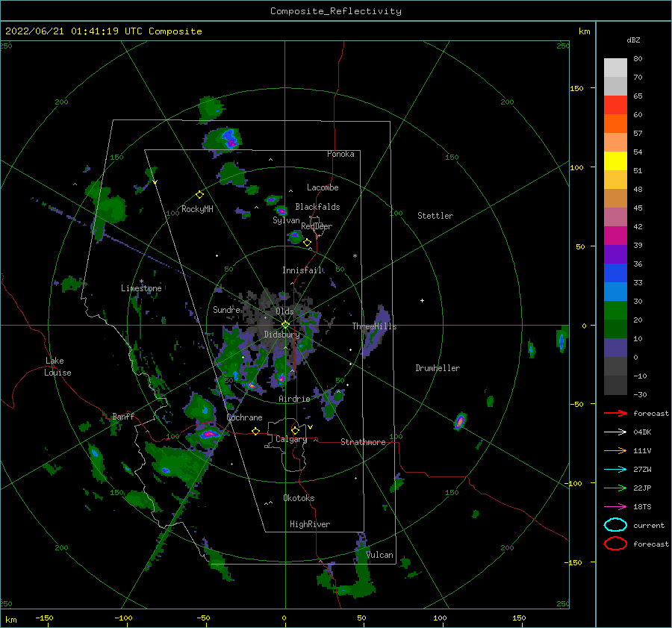Click the isolated storm cell southeast of Drumheller
The width and height of the screenshot is (672, 628).
click(x=459, y=422)
